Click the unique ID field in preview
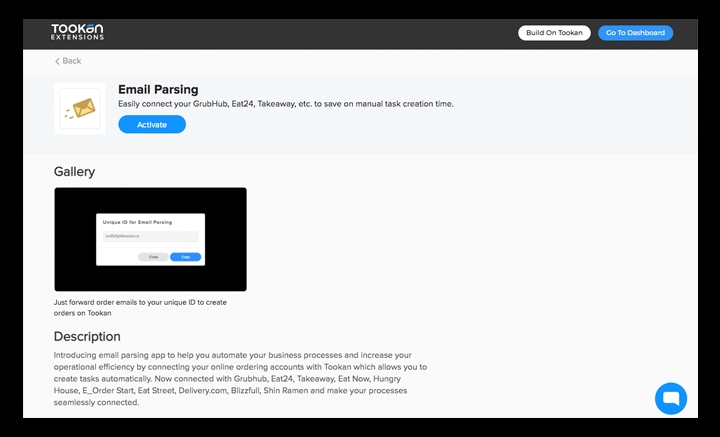Image resolution: width=720 pixels, height=437 pixels. tap(150, 236)
